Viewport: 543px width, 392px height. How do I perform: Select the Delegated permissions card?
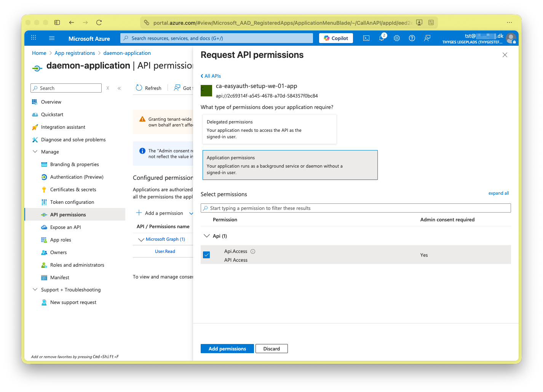pyautogui.click(x=270, y=129)
